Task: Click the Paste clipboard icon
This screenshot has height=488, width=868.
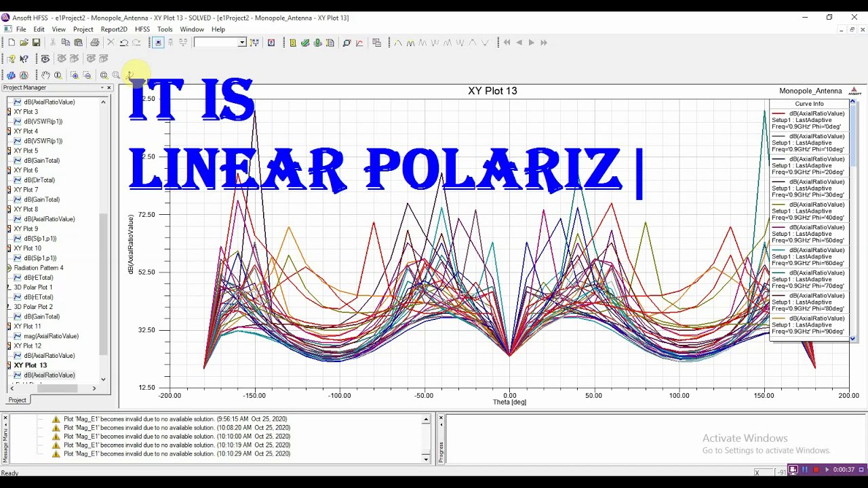Action: (x=78, y=43)
